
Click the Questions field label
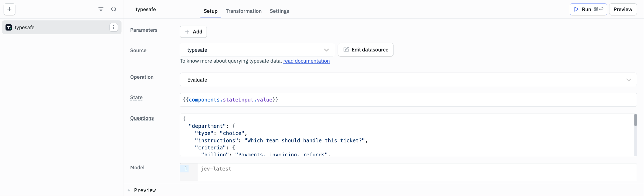click(x=142, y=118)
